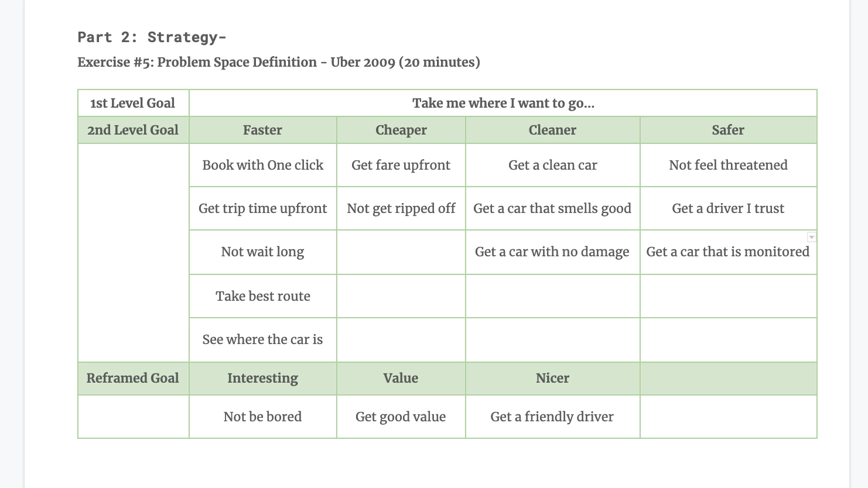Click the 'Get a driver I trust' cell
This screenshot has width=868, height=488.
pos(729,208)
